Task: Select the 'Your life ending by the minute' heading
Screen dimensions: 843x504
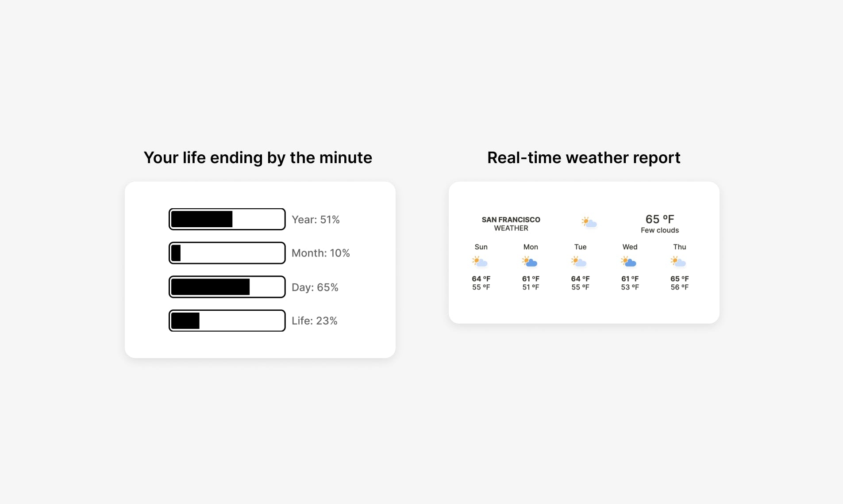Action: coord(258,158)
